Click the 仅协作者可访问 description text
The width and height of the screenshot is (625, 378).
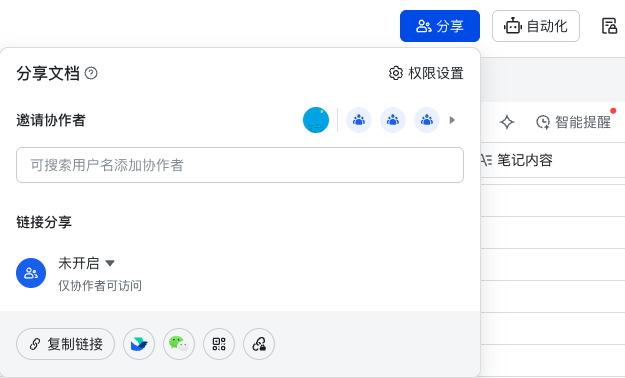tap(100, 285)
